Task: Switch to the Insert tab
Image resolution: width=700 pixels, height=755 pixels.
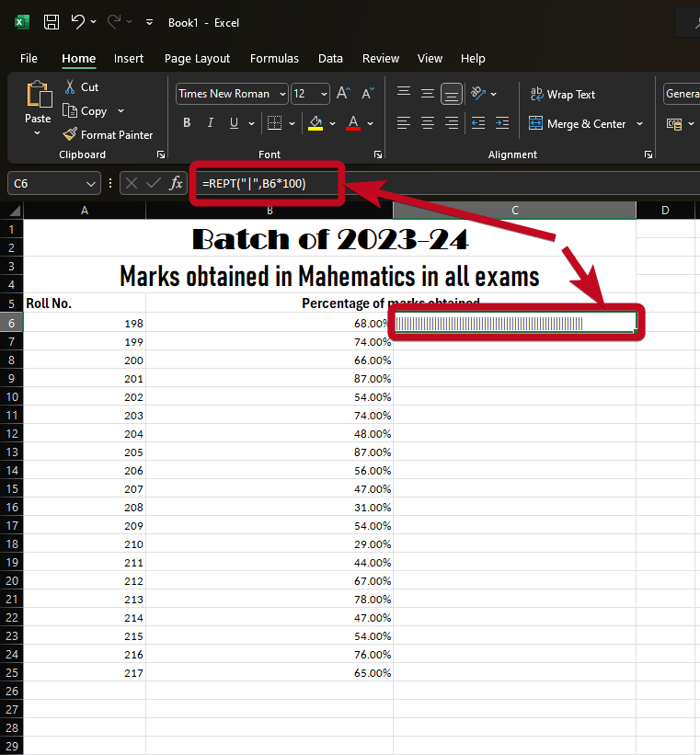Action: coord(129,58)
